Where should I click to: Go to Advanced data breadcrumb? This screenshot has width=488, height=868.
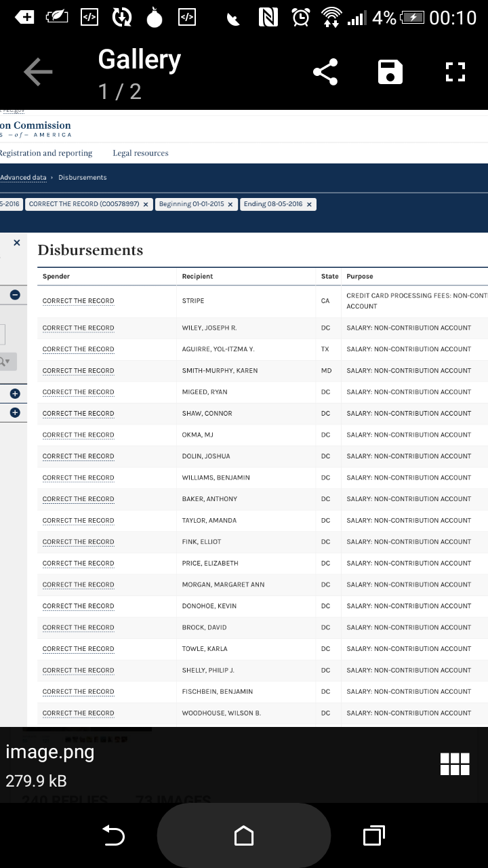(23, 178)
